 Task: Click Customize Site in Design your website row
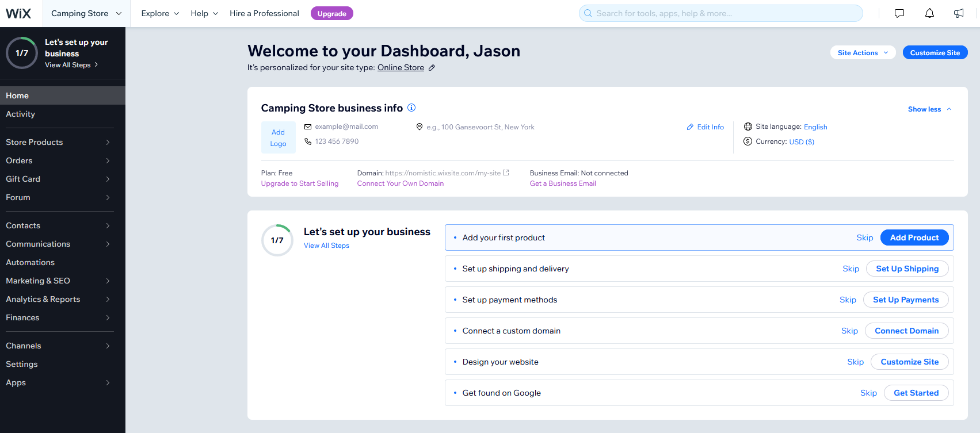tap(910, 362)
